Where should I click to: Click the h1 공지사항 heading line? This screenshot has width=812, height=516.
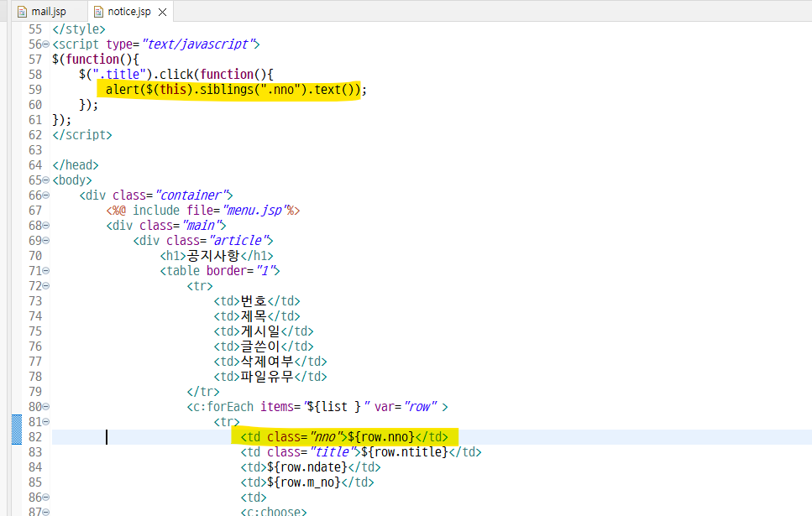tap(217, 256)
